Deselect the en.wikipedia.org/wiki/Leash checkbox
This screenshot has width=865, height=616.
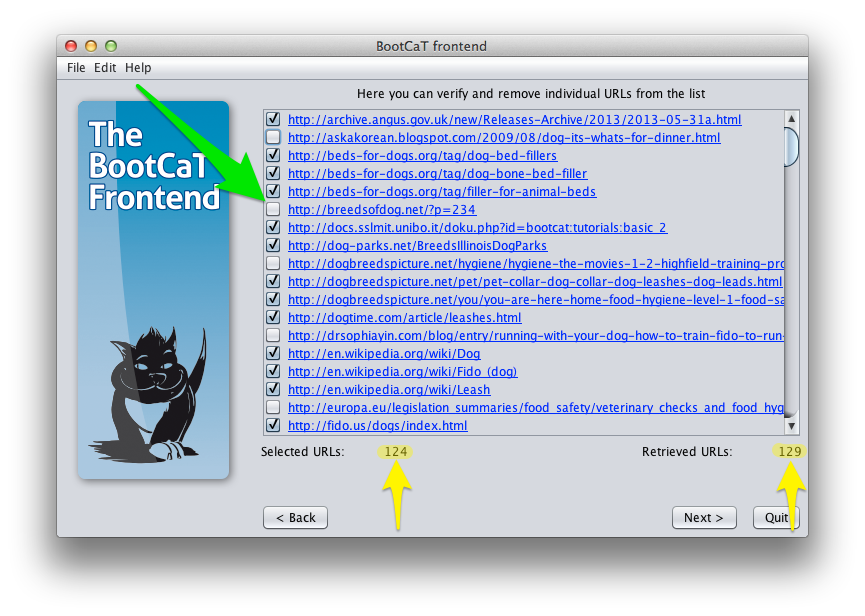273,389
